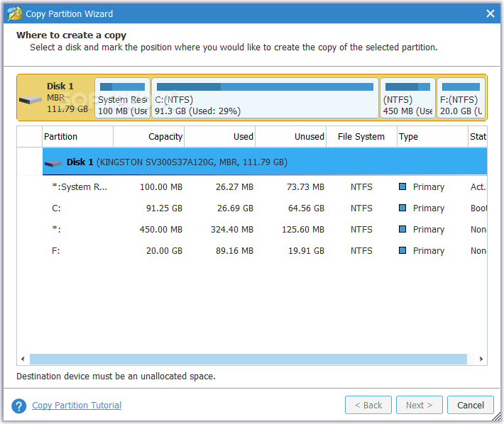Click the C: partition usage bar

coord(265,87)
